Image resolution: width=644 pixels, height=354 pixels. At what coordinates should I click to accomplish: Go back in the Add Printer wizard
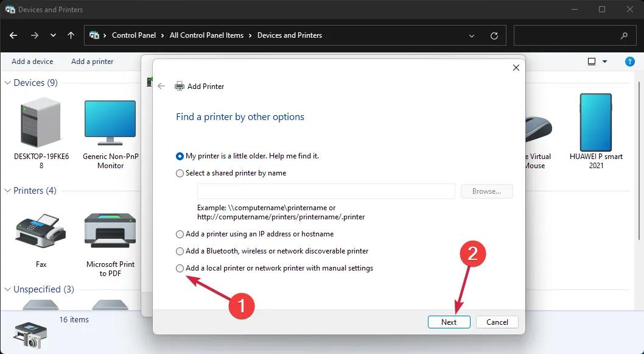(x=161, y=87)
